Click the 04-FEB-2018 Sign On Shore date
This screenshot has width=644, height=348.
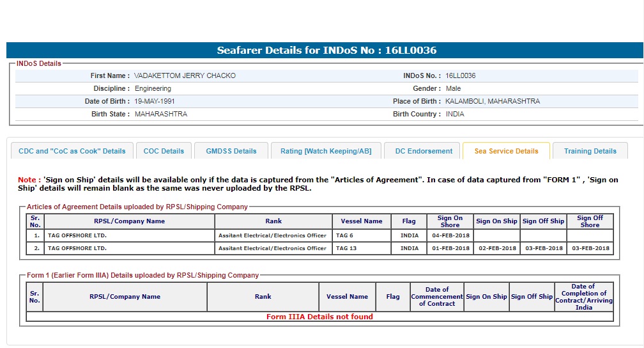pos(450,235)
